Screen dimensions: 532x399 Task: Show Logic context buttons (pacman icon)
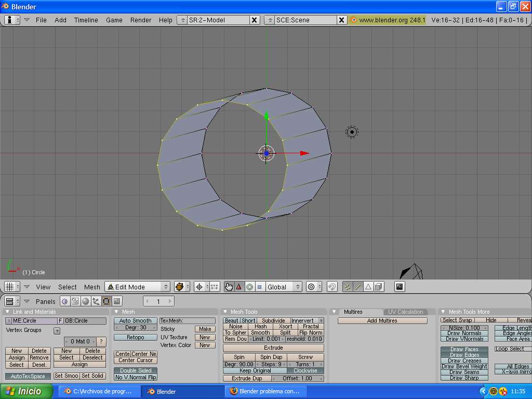pyautogui.click(x=65, y=301)
